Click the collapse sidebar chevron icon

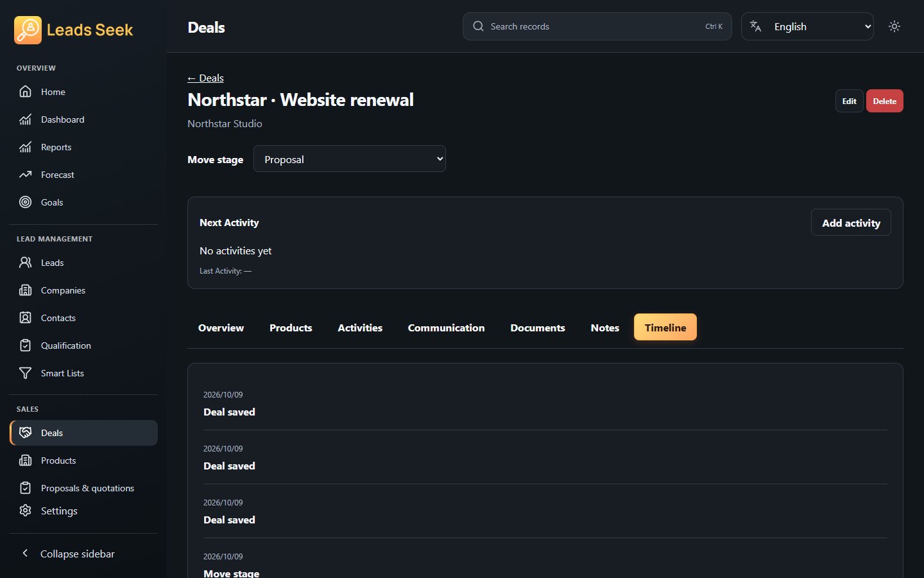(x=25, y=553)
